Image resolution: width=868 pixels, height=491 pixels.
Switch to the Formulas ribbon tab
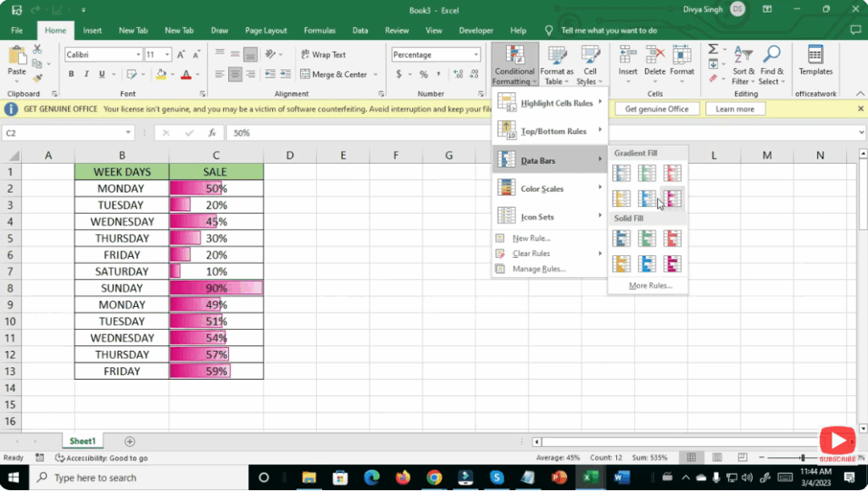coord(320,30)
